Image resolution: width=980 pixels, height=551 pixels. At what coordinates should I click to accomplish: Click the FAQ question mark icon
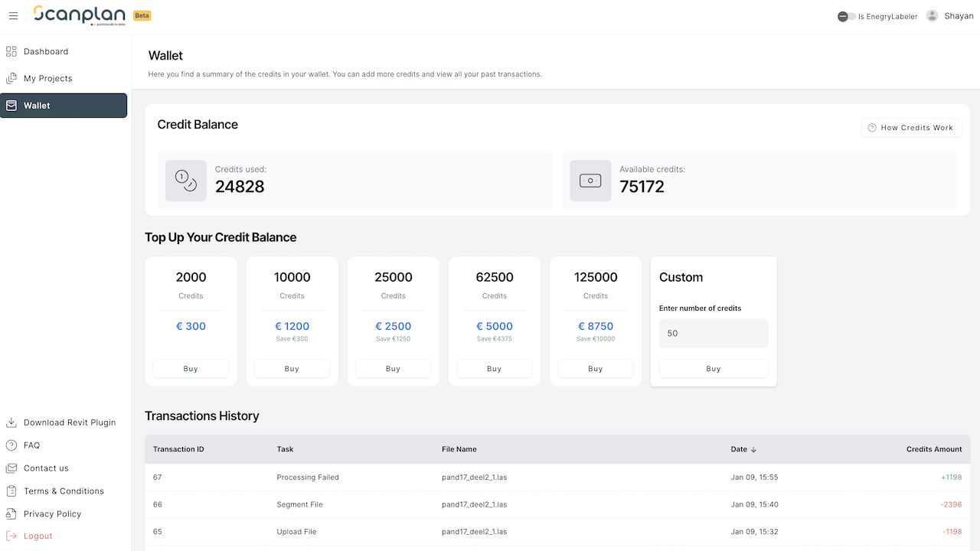click(x=11, y=445)
